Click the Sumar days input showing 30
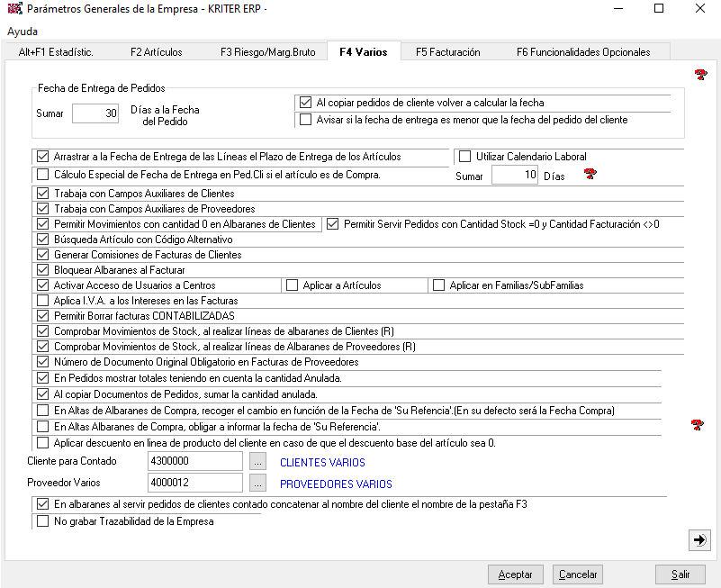 click(x=95, y=113)
